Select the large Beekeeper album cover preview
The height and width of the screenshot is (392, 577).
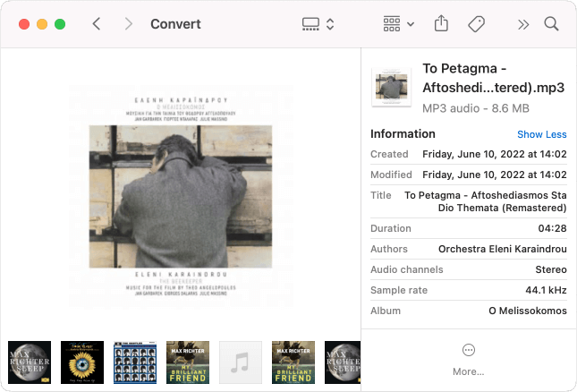181,197
